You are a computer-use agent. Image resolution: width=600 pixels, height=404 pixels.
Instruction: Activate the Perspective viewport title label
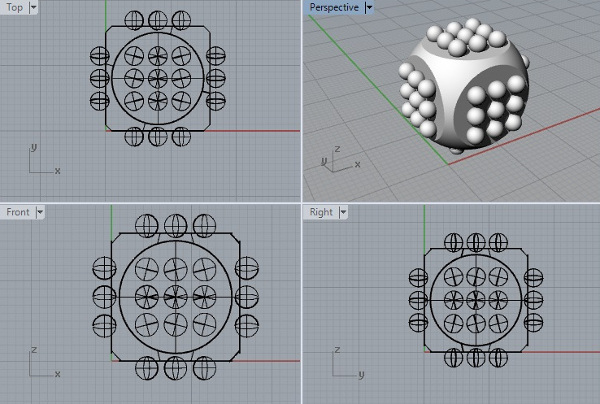(x=334, y=7)
